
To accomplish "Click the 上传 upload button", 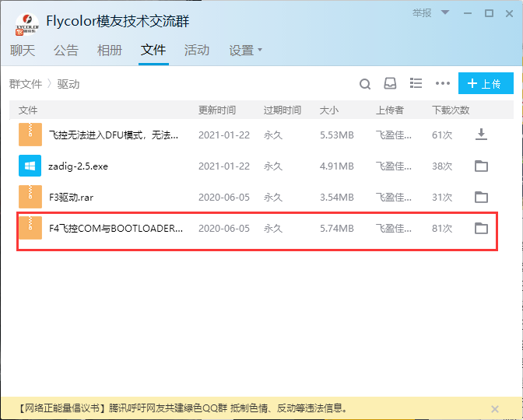I will coord(486,83).
